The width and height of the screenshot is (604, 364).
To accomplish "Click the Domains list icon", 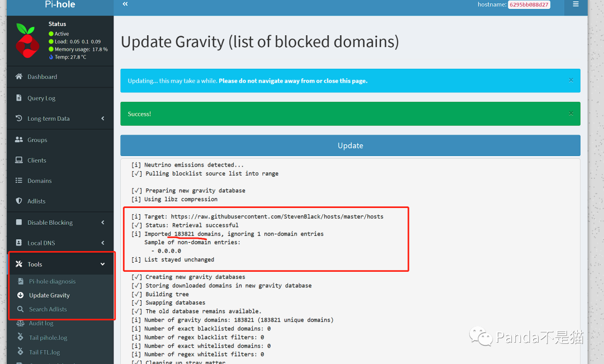I will pos(18,180).
